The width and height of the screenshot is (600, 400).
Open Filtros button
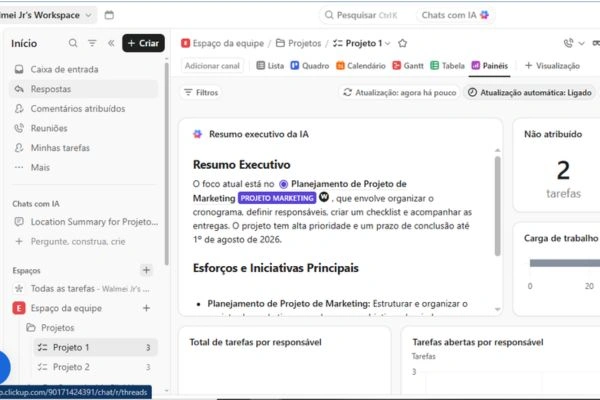[x=201, y=92]
